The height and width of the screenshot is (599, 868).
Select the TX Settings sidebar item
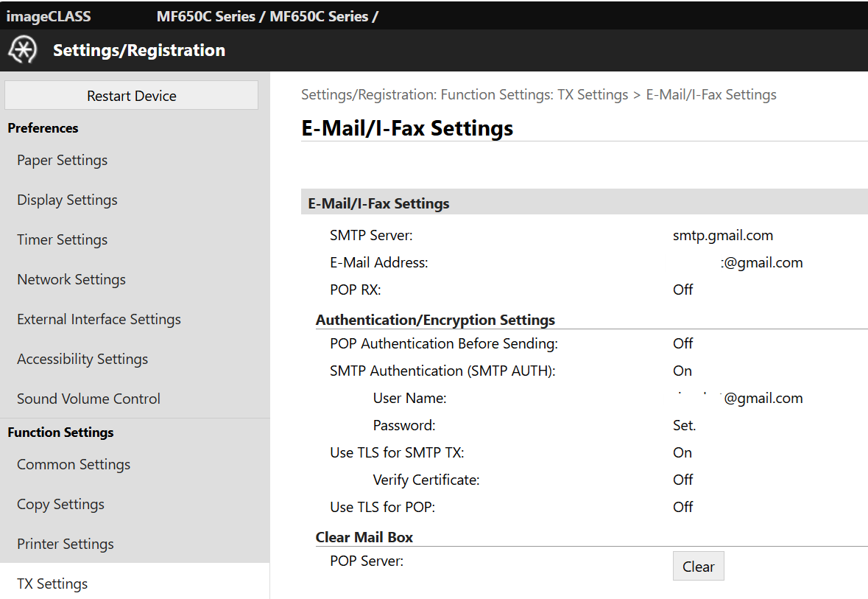[x=52, y=584]
